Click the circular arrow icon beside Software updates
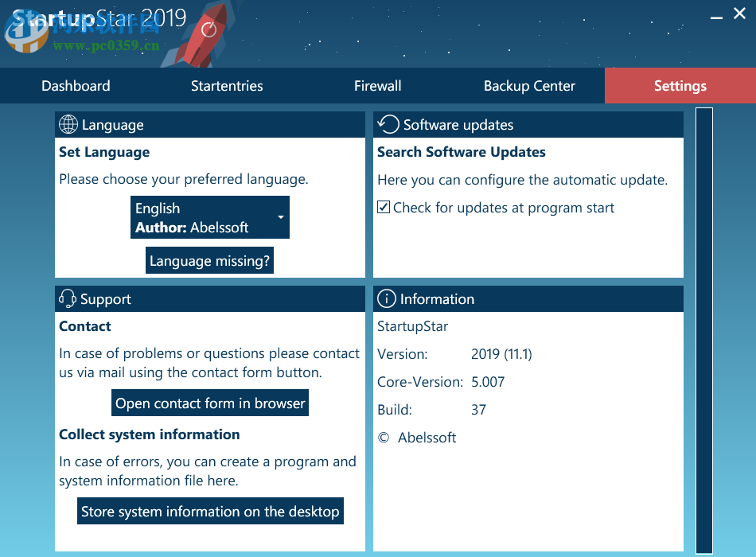Viewport: 756px width, 557px height. click(388, 124)
